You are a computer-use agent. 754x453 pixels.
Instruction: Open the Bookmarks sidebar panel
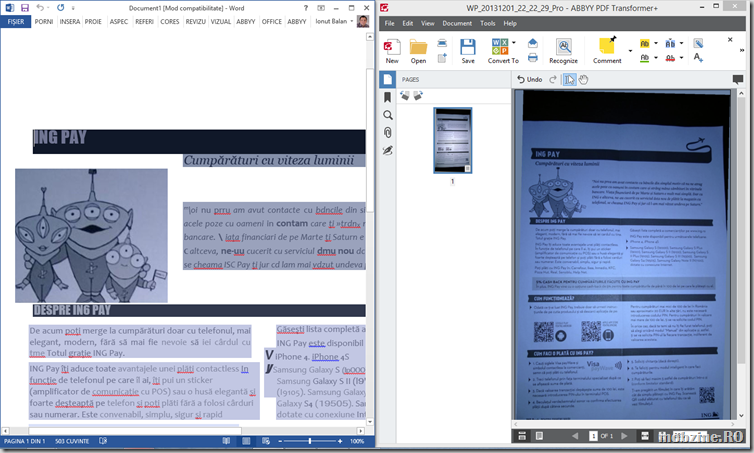click(x=388, y=98)
